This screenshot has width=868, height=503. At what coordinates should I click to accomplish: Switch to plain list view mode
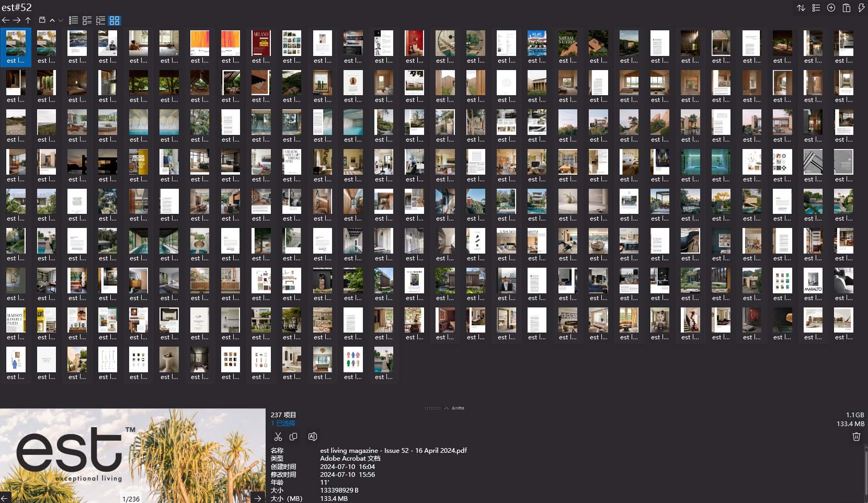coord(73,20)
